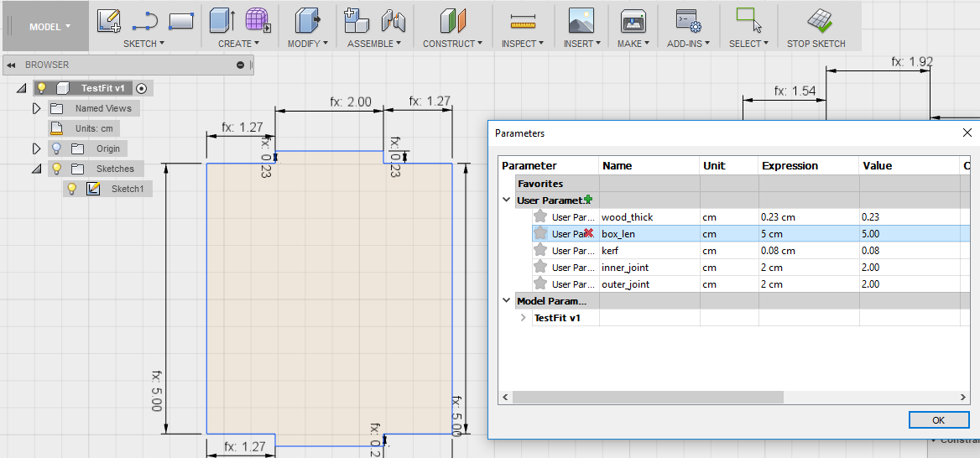This screenshot has width=980, height=458.
Task: Click the Measure ruler icon above Inspect
Action: (522, 20)
